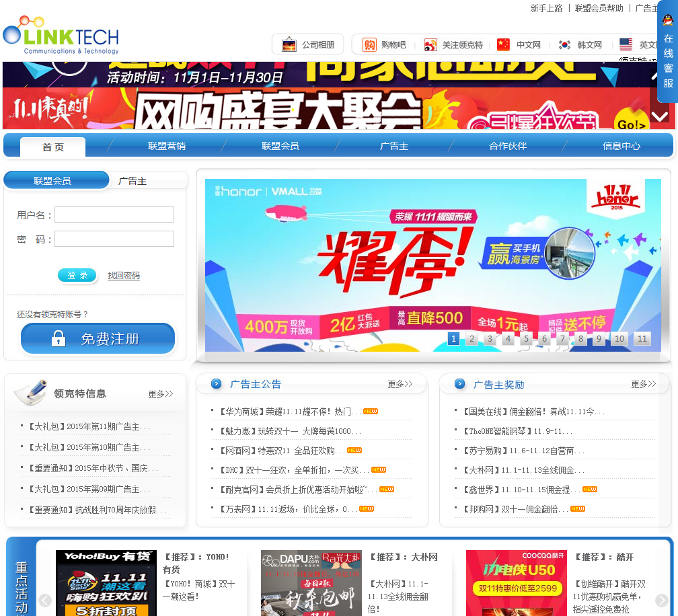Image resolution: width=678 pixels, height=616 pixels.
Task: Open 【重要通知】抗战胜利70周年庆放假 item
Action: click(x=97, y=510)
